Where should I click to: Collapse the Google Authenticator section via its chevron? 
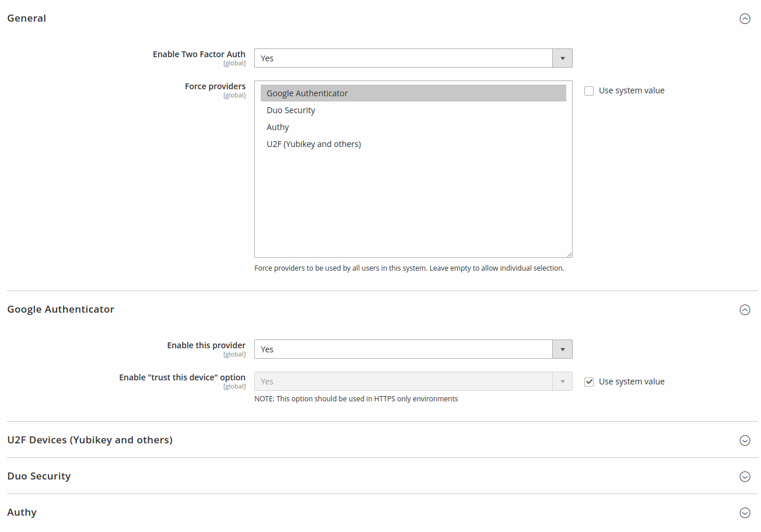coord(745,310)
